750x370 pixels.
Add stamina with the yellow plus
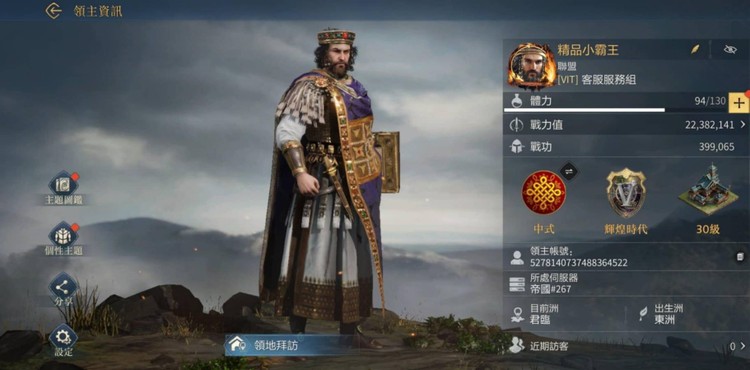click(739, 102)
